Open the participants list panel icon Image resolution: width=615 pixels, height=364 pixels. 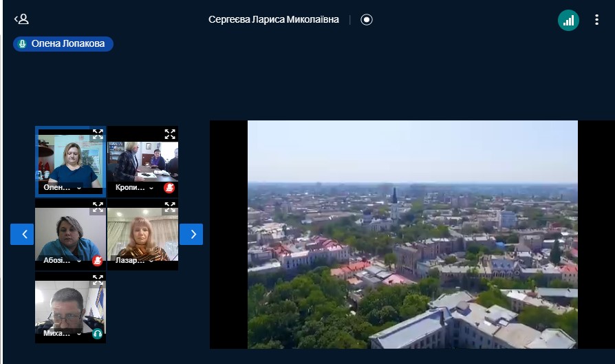point(21,19)
